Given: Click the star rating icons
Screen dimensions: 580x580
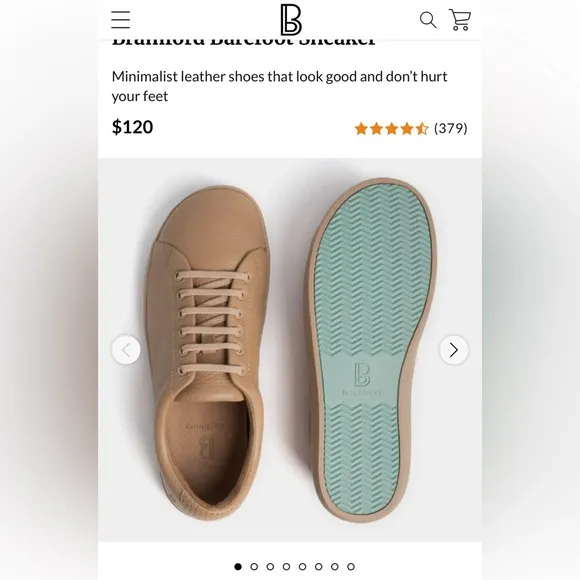Looking at the screenshot, I should pos(391,129).
